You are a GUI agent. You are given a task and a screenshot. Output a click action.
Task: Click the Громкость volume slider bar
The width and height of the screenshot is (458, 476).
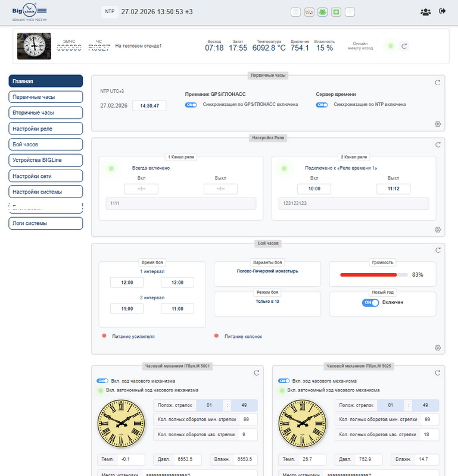[373, 275]
